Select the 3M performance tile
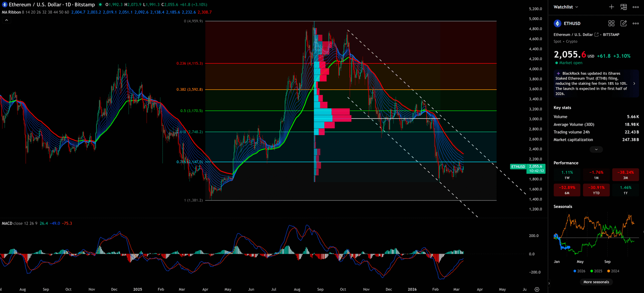 [x=625, y=174]
